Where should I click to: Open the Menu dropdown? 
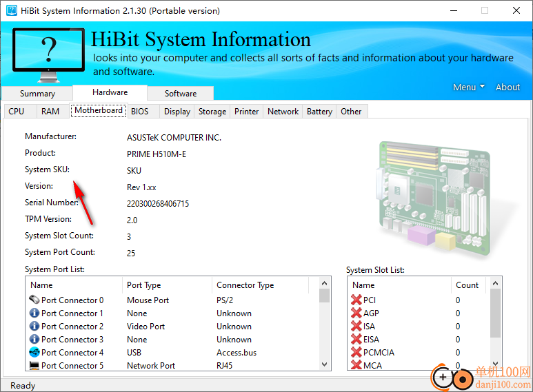pos(468,87)
